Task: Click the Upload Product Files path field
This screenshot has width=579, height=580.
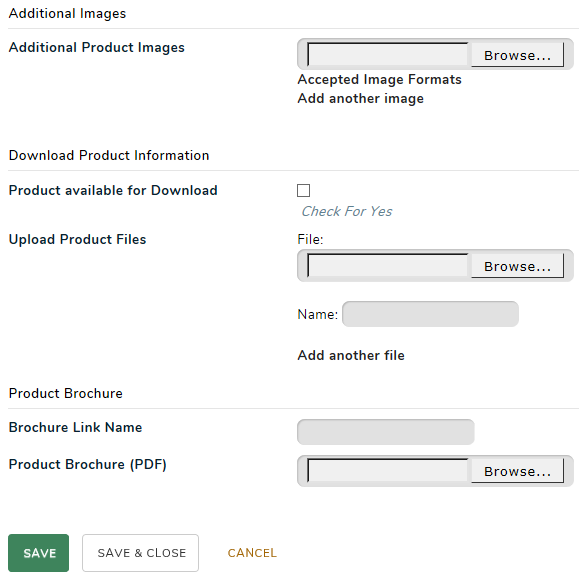Action: (388, 266)
